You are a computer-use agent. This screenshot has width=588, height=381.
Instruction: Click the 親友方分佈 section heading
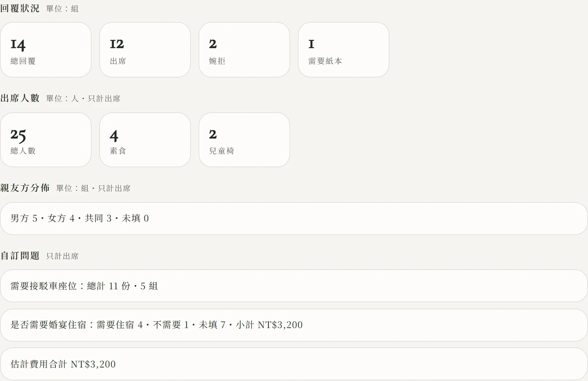point(25,188)
